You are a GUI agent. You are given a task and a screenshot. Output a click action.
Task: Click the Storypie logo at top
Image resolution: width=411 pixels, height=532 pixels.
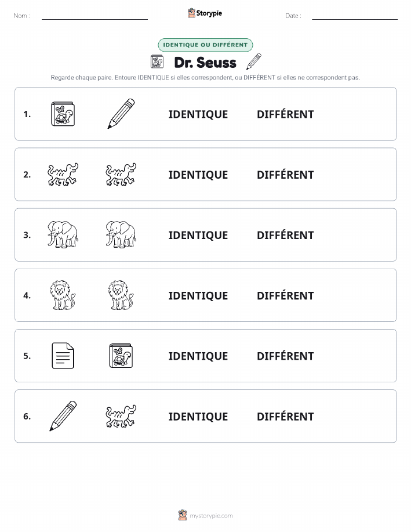[205, 13]
